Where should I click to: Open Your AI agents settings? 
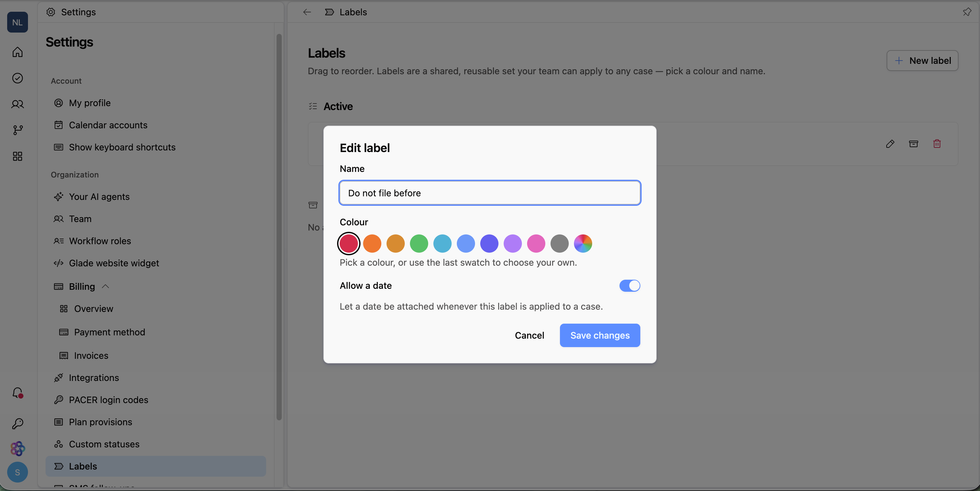pos(156,197)
